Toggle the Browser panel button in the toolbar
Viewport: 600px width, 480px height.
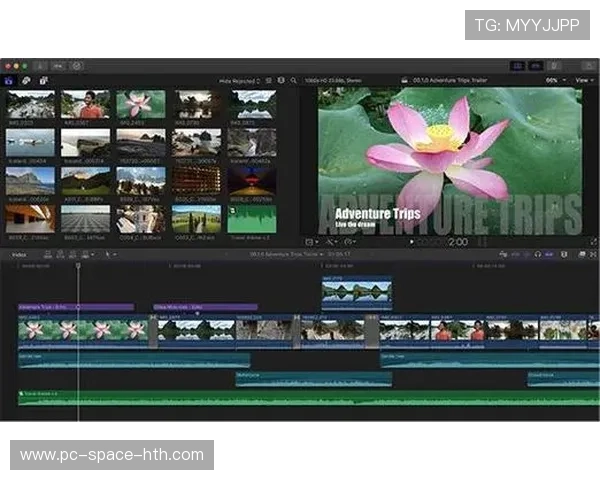[517, 66]
